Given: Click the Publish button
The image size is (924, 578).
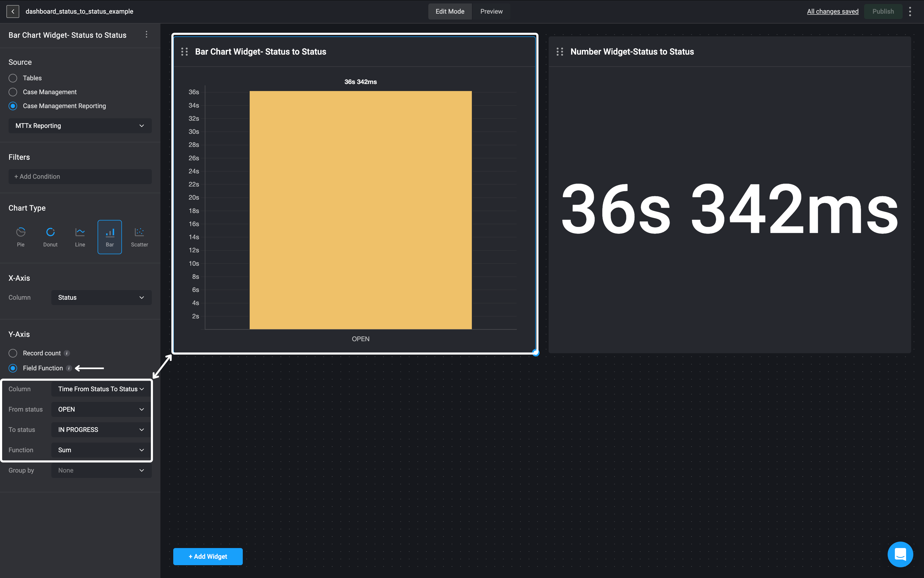Looking at the screenshot, I should tap(883, 12).
